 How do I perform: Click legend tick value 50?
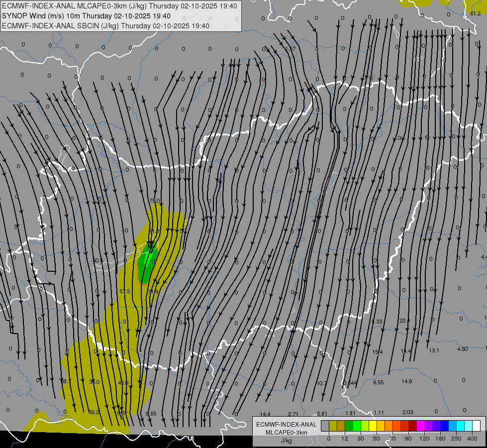[x=377, y=439]
